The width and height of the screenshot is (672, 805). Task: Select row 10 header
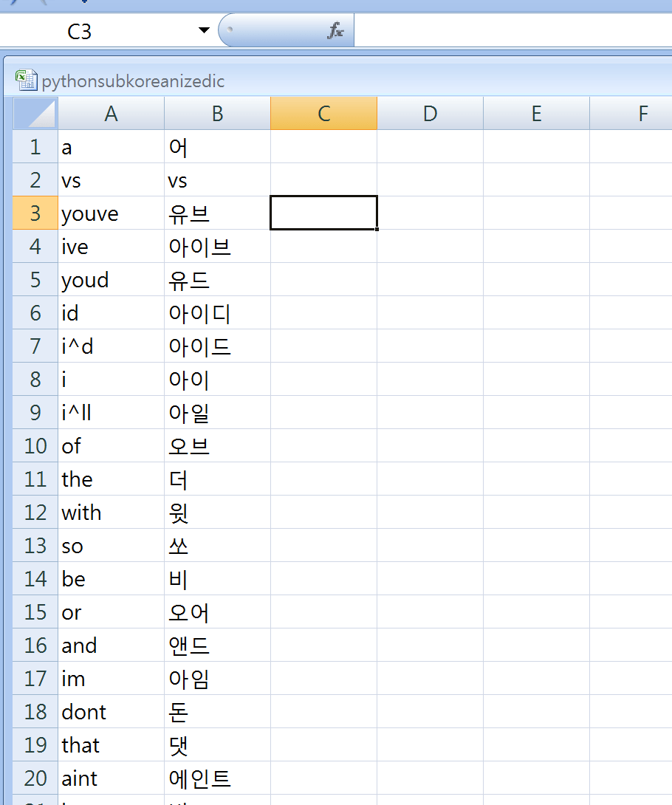pos(34,445)
